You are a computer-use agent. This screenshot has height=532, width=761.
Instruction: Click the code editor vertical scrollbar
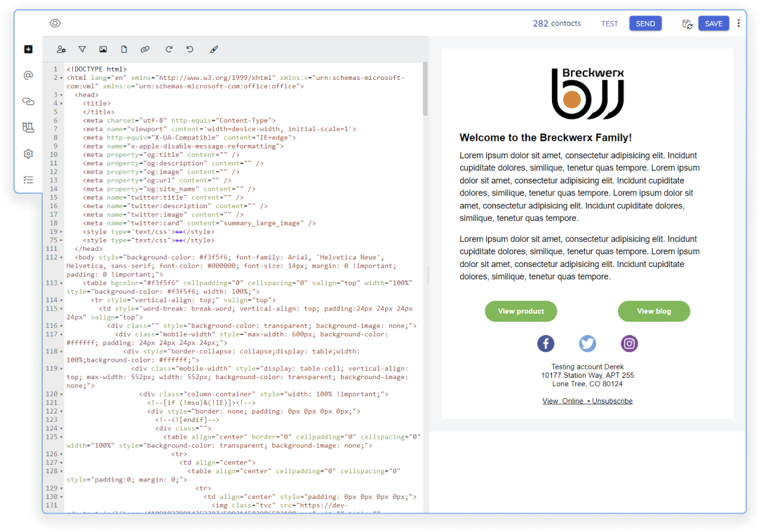pos(425,89)
